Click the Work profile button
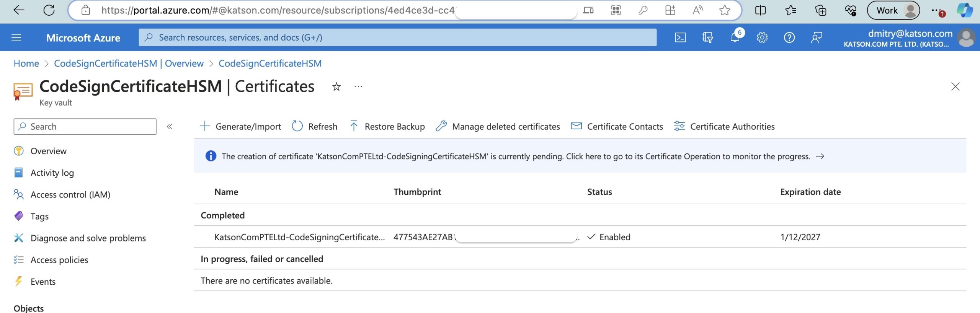Screen dimensions: 980x313 click(x=893, y=10)
